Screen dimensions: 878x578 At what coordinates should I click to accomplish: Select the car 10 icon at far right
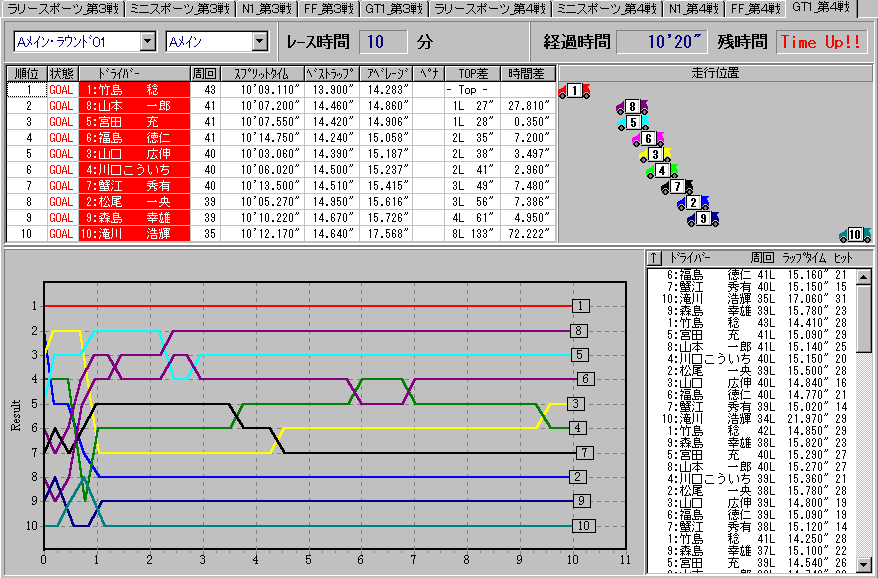854,235
